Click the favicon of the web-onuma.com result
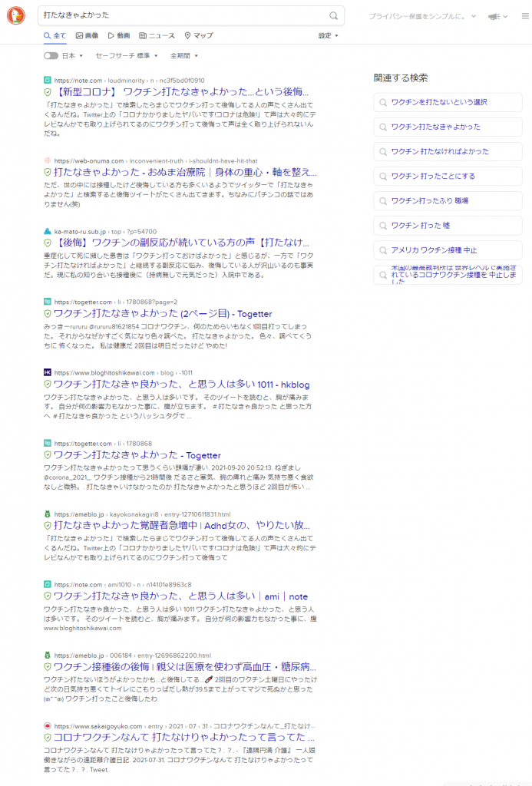Image resolution: width=532 pixels, height=786 pixels. 48,160
